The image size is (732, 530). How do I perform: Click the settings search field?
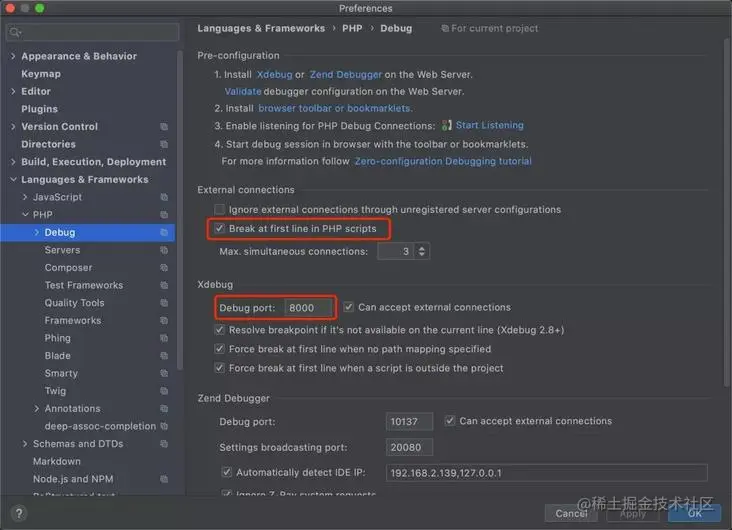click(x=92, y=32)
